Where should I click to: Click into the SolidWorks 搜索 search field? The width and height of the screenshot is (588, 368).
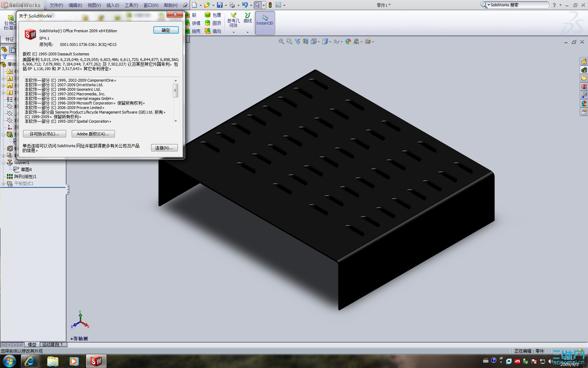pyautogui.click(x=519, y=5)
